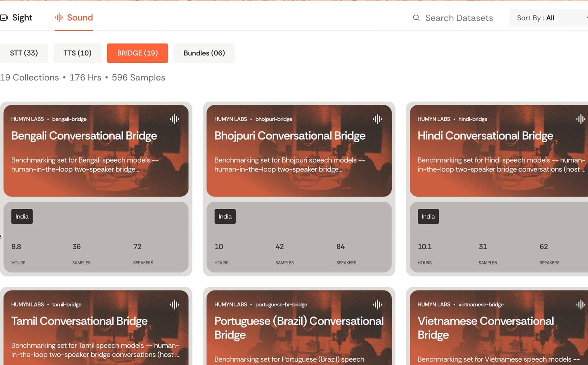This screenshot has height=365, width=588.
Task: Click the 84 speakers value
Action: pyautogui.click(x=341, y=246)
